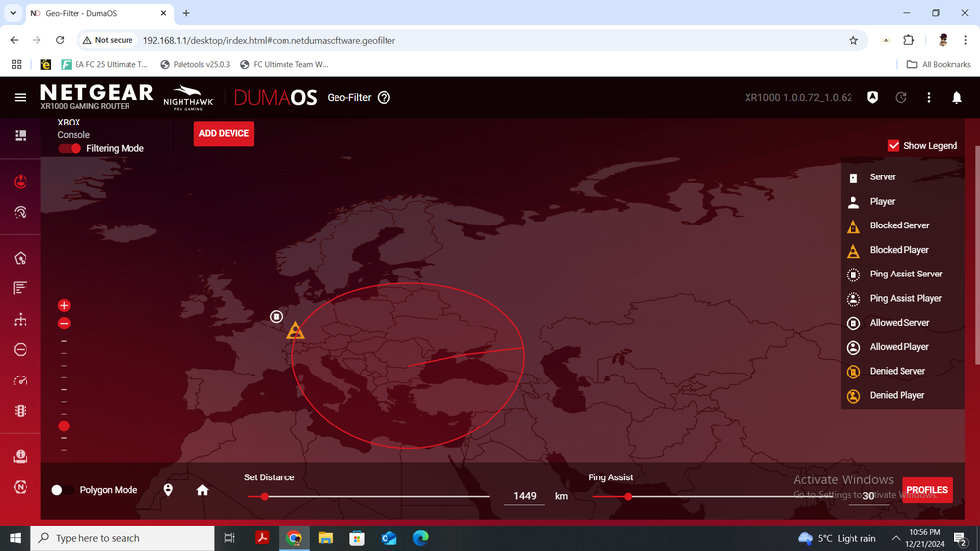Click the refresh clock icon in header
This screenshot has height=551, width=980.
tap(901, 97)
